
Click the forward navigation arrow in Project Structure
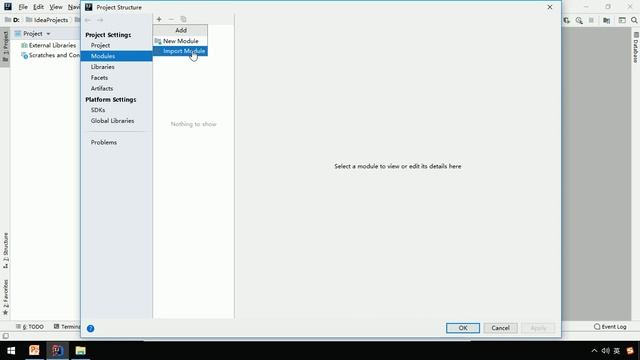point(100,20)
